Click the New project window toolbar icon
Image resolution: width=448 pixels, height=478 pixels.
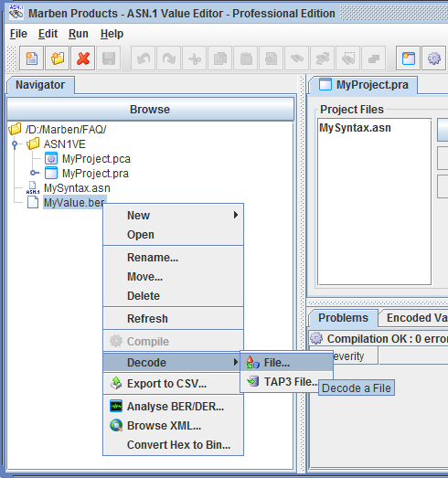(409, 58)
